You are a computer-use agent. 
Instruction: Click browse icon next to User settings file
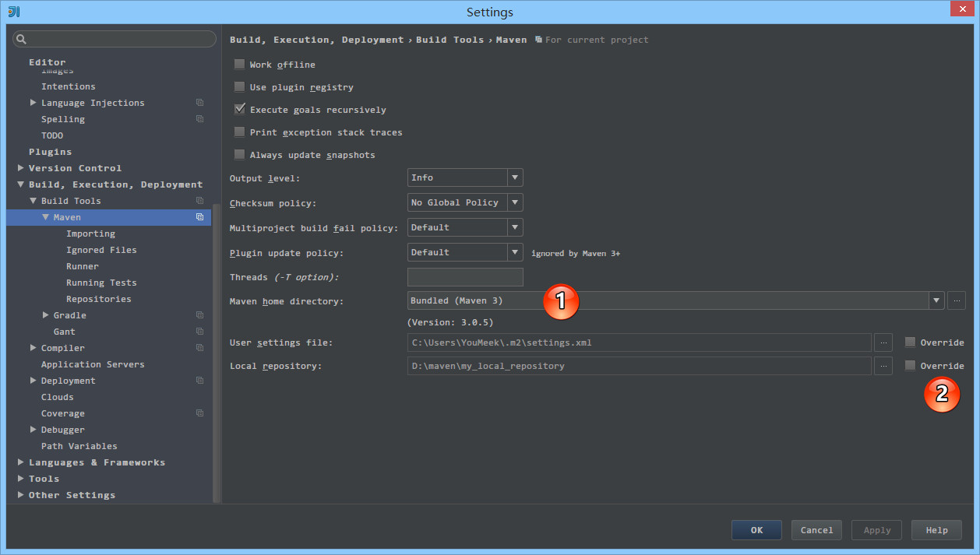(883, 342)
